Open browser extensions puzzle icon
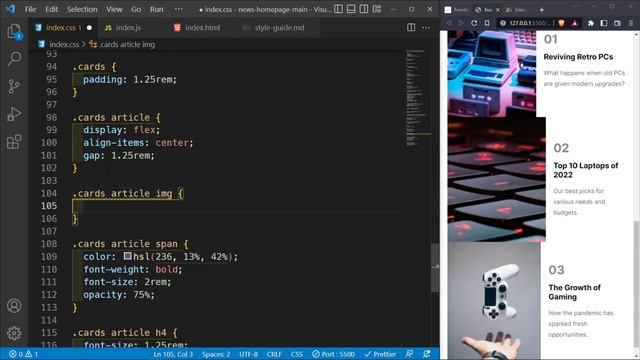Image resolution: width=640 pixels, height=360 pixels. (x=591, y=23)
